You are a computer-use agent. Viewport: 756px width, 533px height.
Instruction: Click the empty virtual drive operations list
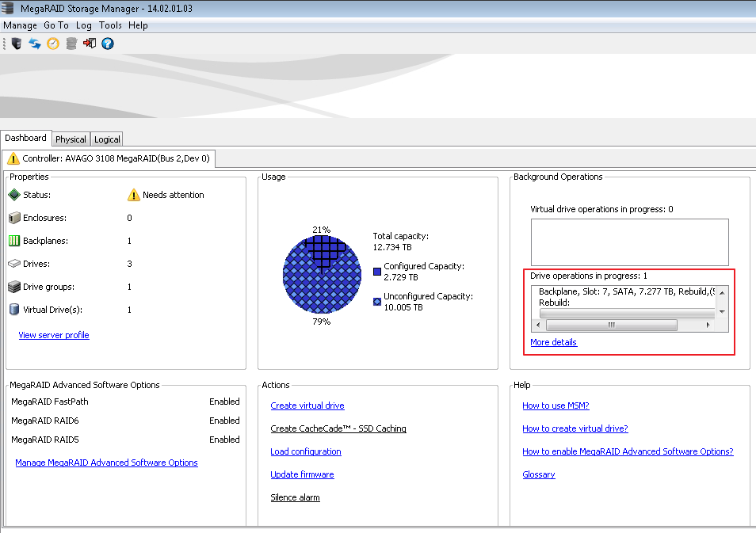point(630,242)
